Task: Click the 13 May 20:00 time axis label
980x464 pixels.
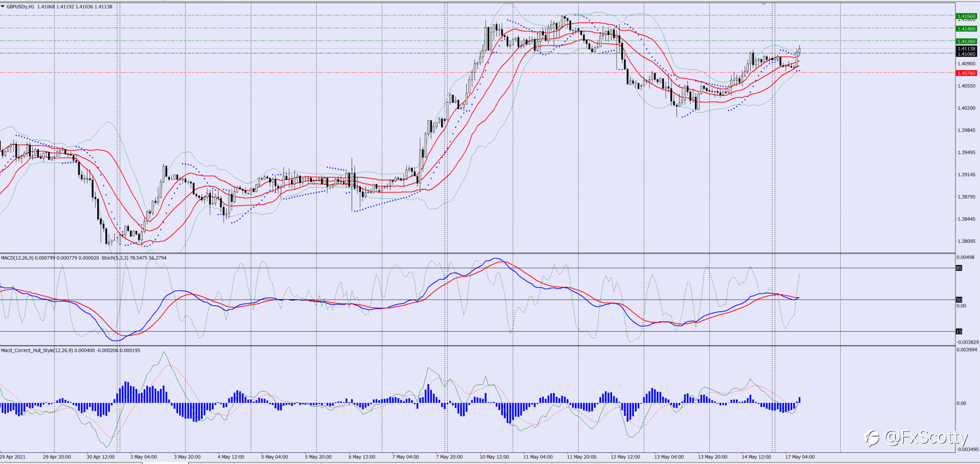Action: pyautogui.click(x=713, y=457)
